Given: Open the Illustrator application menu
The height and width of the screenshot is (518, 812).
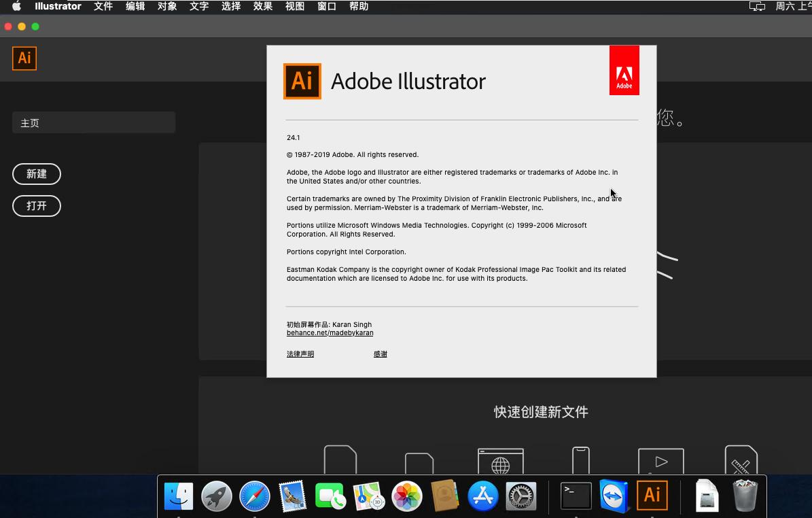Looking at the screenshot, I should coord(58,6).
